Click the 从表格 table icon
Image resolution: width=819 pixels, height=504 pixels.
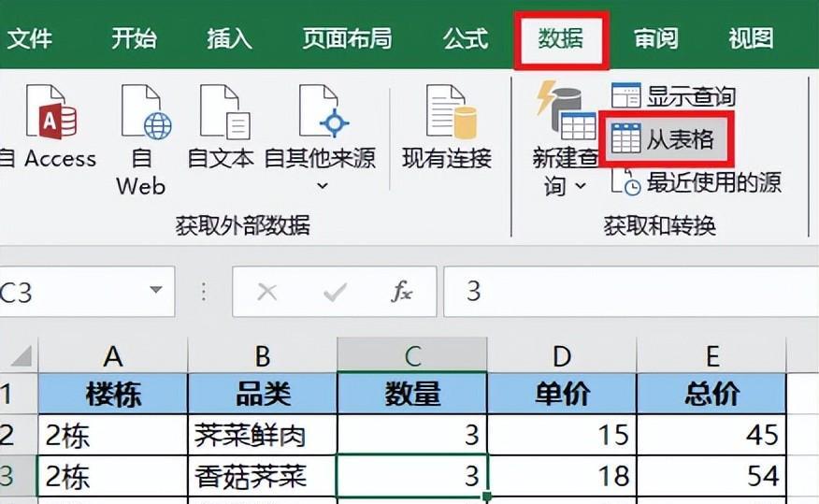(625, 138)
